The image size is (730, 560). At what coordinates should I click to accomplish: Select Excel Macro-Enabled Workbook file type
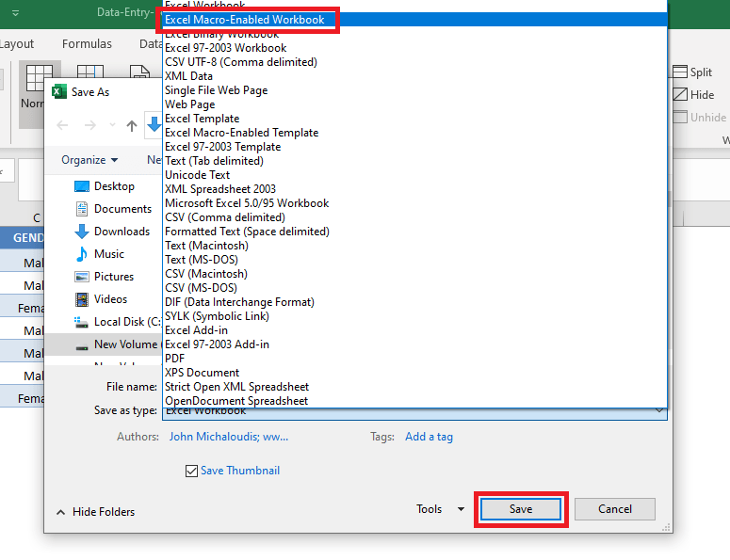point(414,20)
